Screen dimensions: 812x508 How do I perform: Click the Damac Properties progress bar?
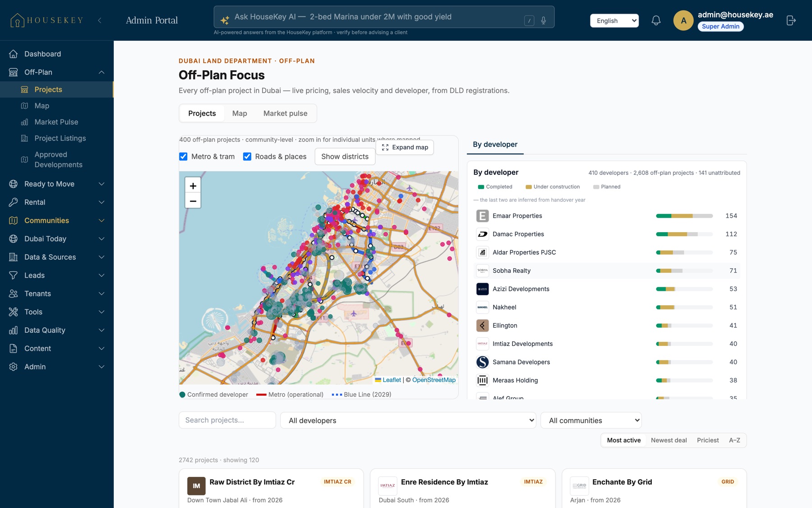684,234
